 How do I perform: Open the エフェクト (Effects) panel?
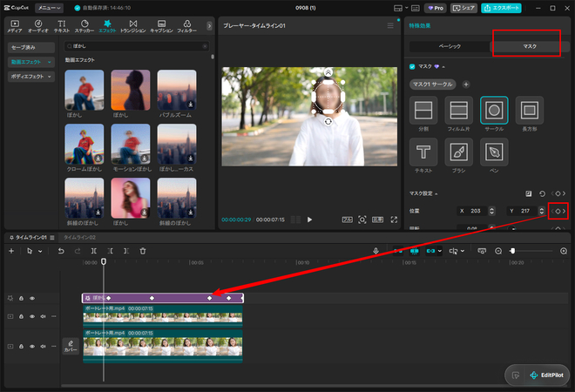[107, 26]
